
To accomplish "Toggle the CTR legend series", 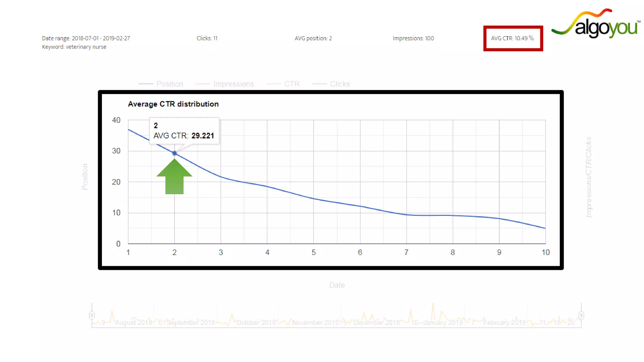I will (x=291, y=84).
